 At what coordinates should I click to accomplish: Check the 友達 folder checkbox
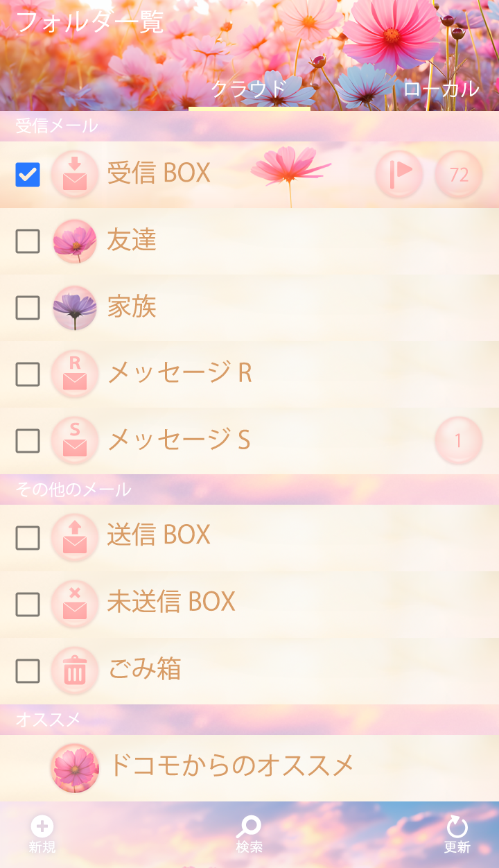[28, 241]
